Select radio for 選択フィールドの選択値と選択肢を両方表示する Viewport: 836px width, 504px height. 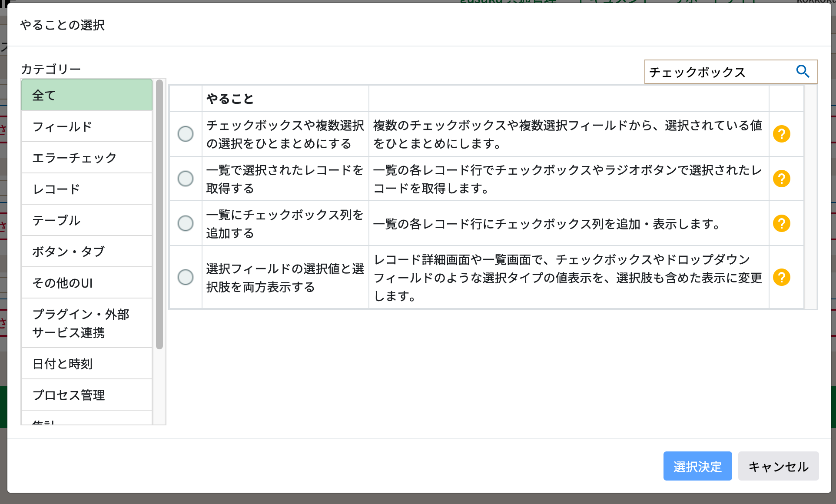(186, 278)
